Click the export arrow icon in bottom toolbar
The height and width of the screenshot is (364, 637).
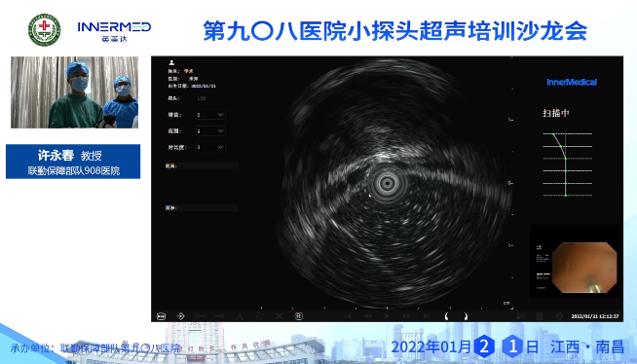(180, 315)
